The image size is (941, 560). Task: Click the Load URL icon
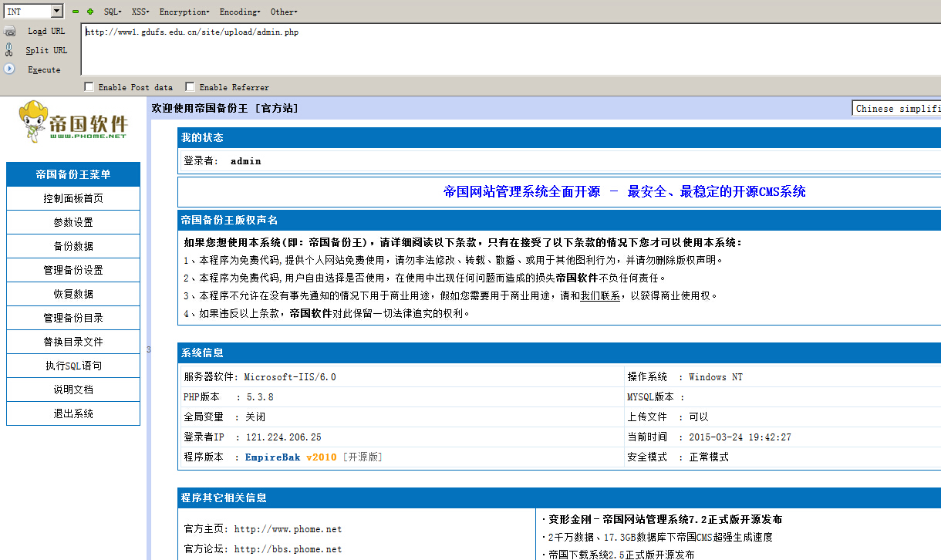point(9,32)
